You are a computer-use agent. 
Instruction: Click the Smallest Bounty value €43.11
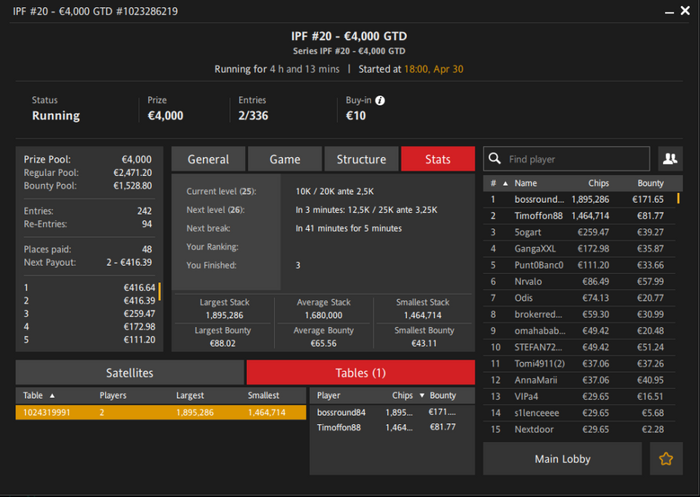click(424, 343)
